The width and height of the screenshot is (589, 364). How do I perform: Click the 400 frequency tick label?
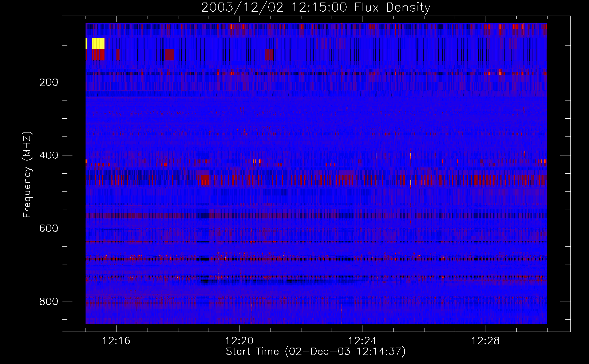click(x=49, y=155)
